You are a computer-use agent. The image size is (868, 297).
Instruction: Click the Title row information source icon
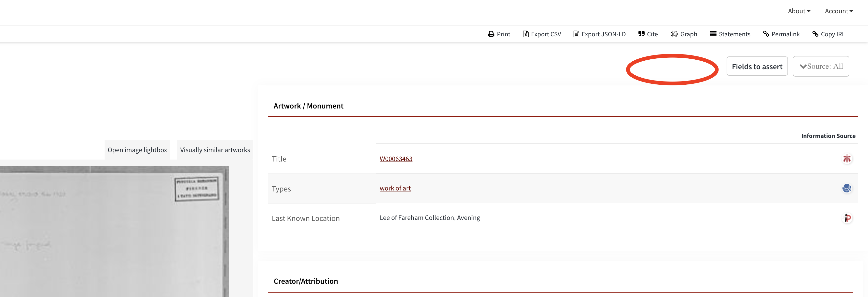[x=846, y=159]
